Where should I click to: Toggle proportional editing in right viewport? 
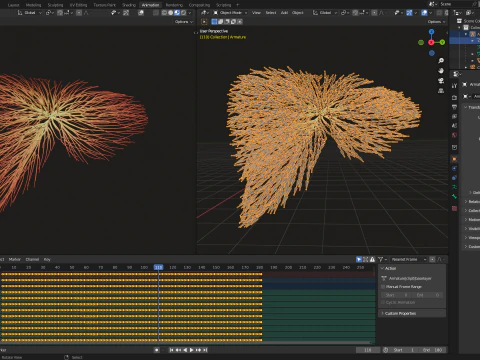pos(374,13)
